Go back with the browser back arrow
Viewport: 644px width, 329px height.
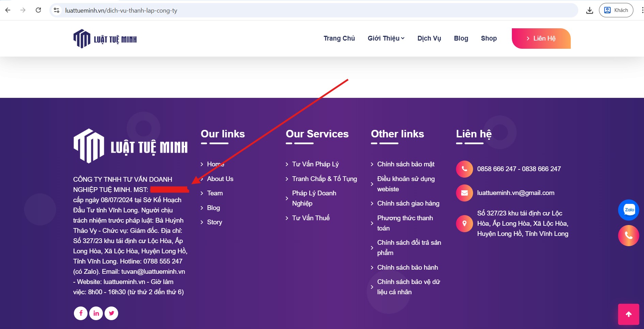8,10
